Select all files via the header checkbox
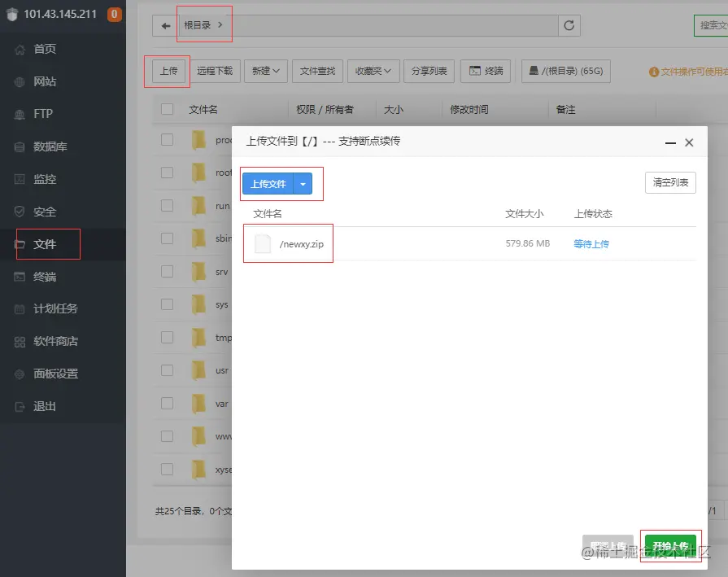Viewport: 728px width, 577px height. tap(167, 110)
